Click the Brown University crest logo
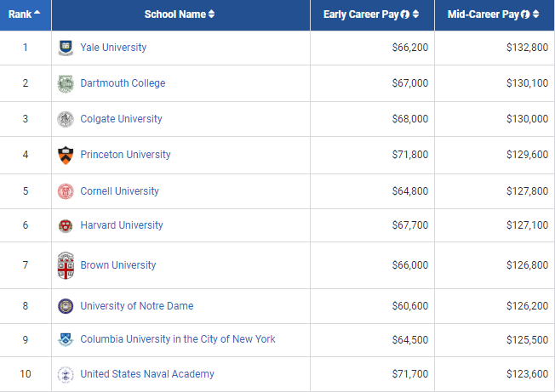This screenshot has height=392, width=555. [x=66, y=265]
